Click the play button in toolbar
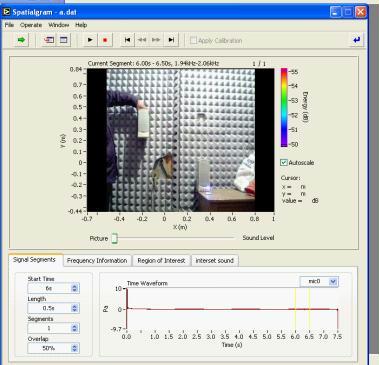379x365 pixels. point(90,40)
